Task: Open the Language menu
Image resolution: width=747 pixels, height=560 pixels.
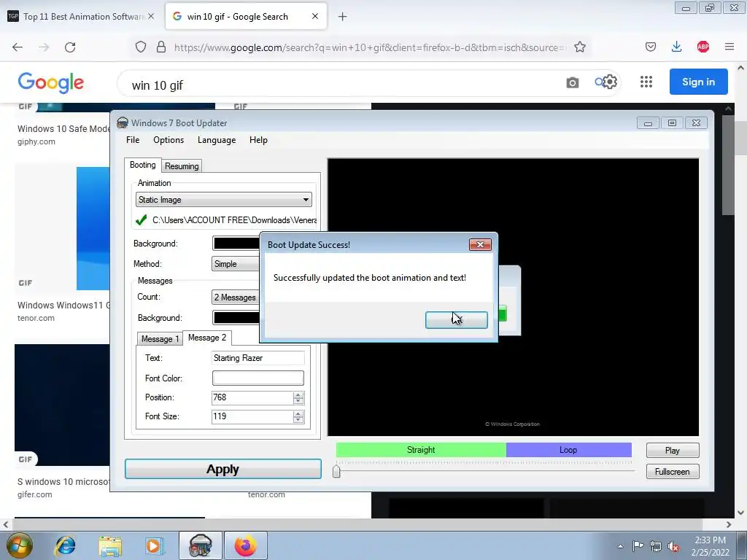Action: [217, 140]
